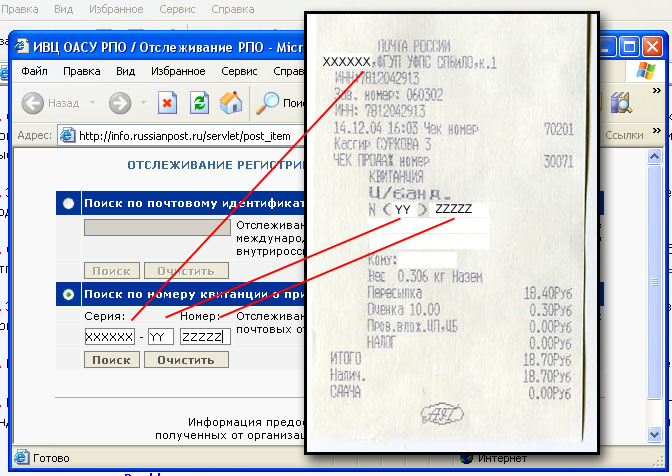The width and height of the screenshot is (672, 476).
Task: Click the IE document icon in title bar
Action: [x=22, y=46]
